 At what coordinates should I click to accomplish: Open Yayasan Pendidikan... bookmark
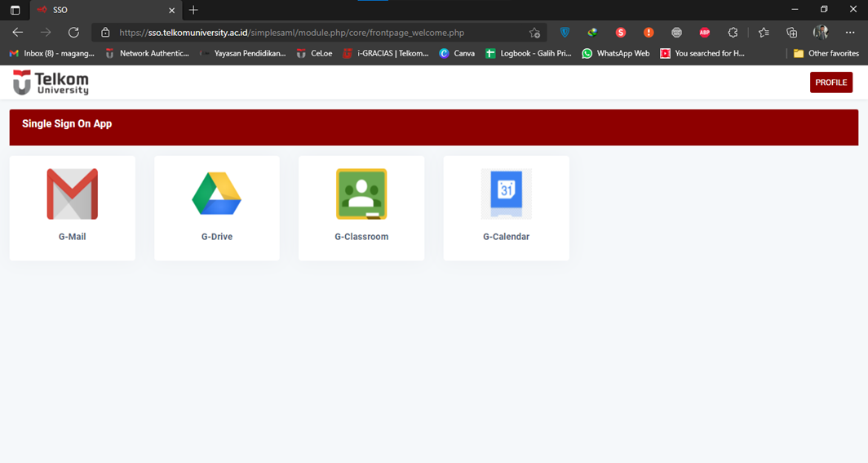click(244, 53)
